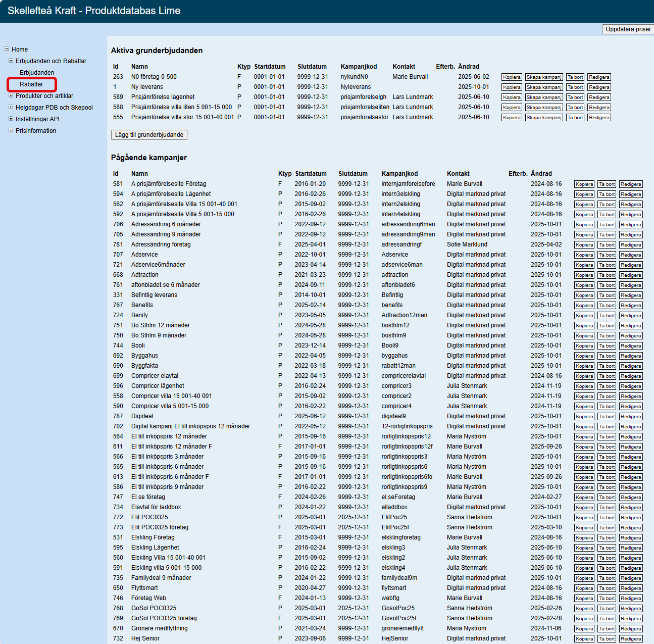Viewport: 654px width, 644px height.
Task: Remove the Booli campaign
Action: tap(607, 346)
